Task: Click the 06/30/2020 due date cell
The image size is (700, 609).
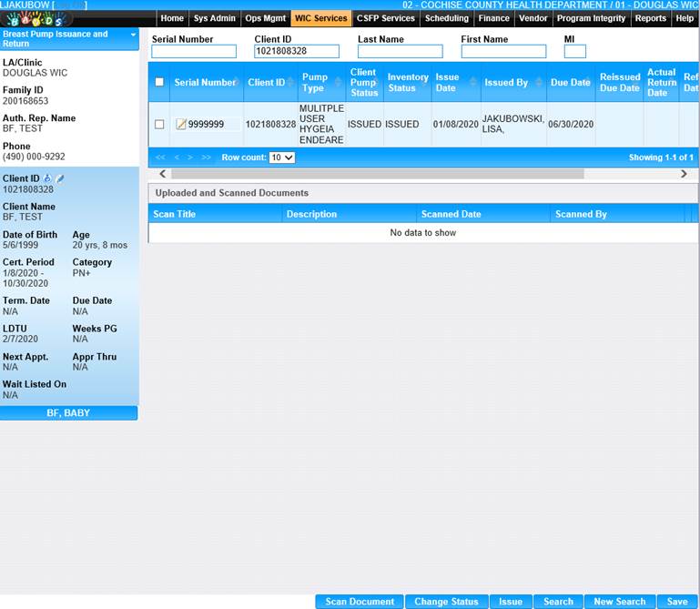Action: pos(571,124)
